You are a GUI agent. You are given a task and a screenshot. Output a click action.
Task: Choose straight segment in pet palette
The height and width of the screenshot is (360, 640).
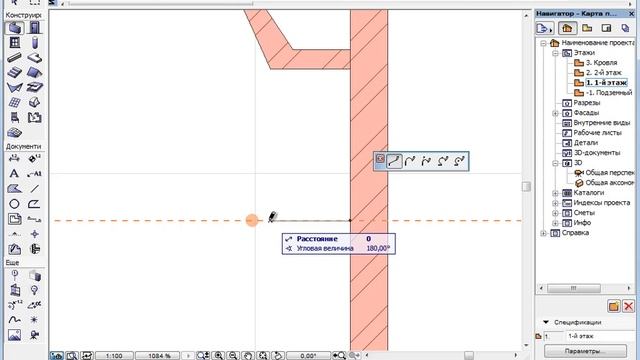tap(394, 161)
